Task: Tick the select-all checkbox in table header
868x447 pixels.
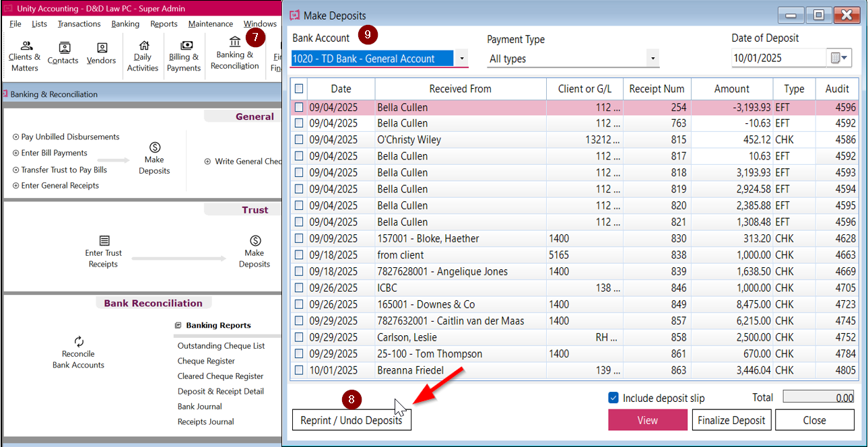Action: click(x=299, y=89)
